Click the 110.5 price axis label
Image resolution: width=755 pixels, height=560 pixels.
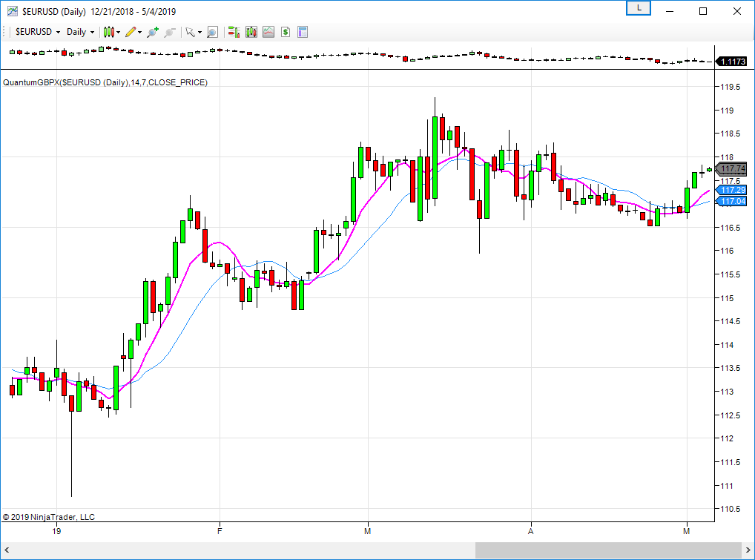pos(730,509)
